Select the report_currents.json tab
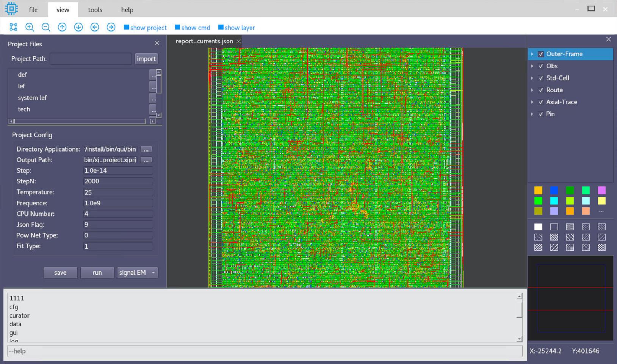Image resolution: width=617 pixels, height=364 pixels. (204, 41)
